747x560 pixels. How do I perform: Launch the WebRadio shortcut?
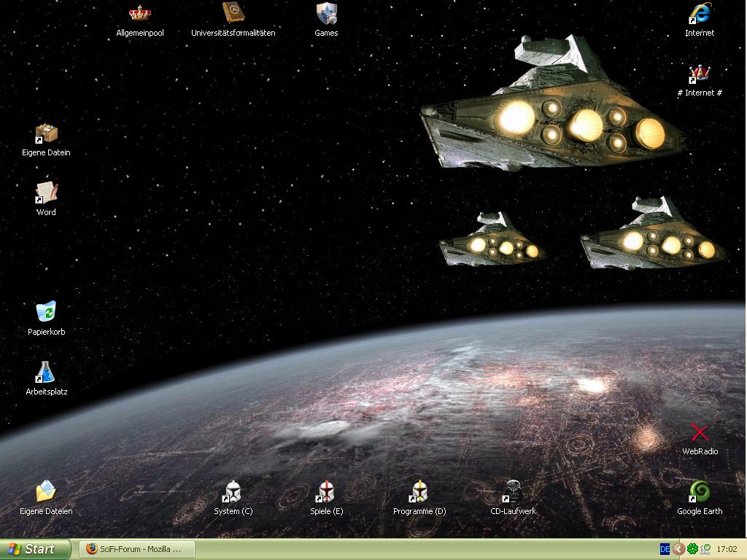tap(700, 432)
